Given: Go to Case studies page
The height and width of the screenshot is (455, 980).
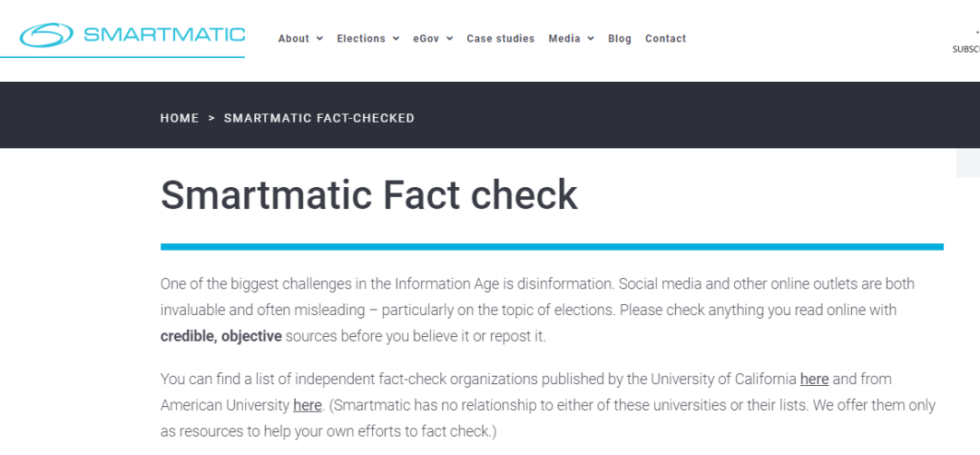Looking at the screenshot, I should click(501, 38).
